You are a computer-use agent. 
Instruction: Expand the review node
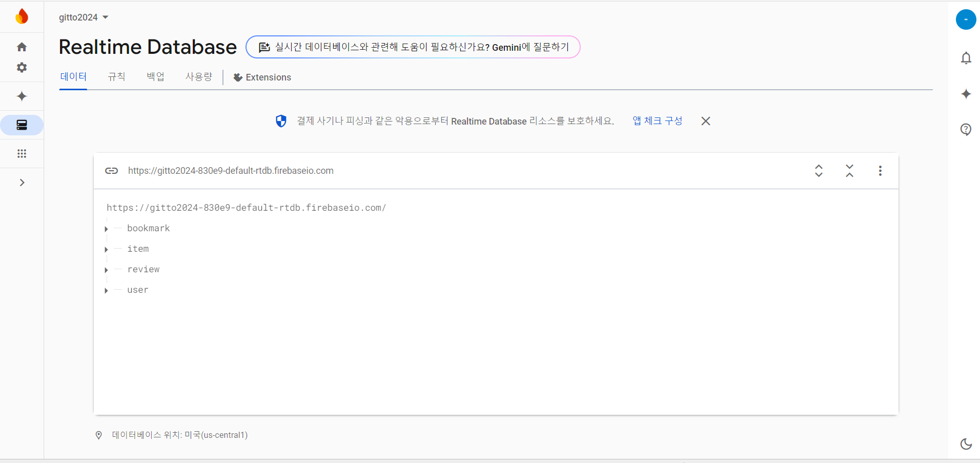point(106,270)
